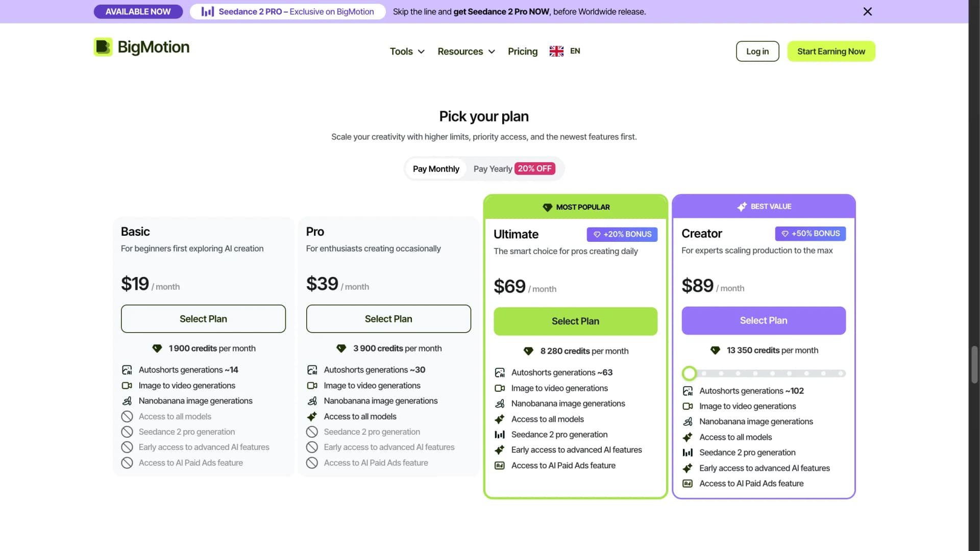Viewport: 980px width, 551px height.
Task: Dismiss the Seedance promo banner
Action: point(867,11)
